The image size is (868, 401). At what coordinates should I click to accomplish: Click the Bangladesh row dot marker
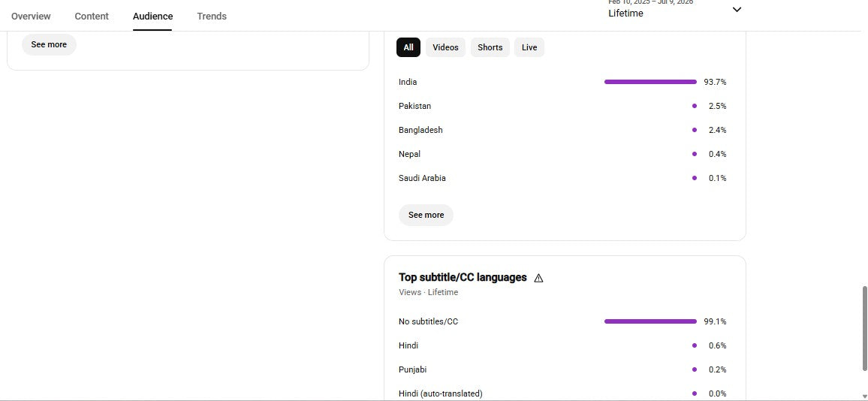click(x=695, y=130)
